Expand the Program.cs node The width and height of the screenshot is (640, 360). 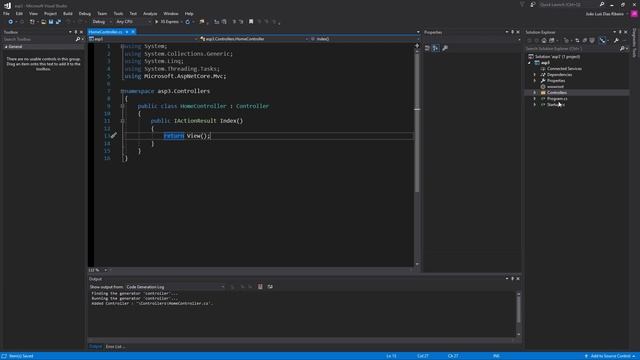coord(535,99)
